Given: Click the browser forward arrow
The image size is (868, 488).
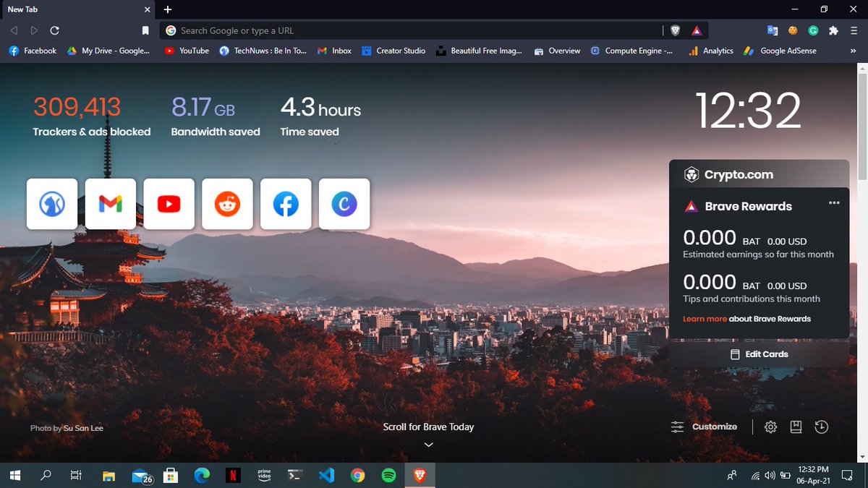Looking at the screenshot, I should click(34, 30).
